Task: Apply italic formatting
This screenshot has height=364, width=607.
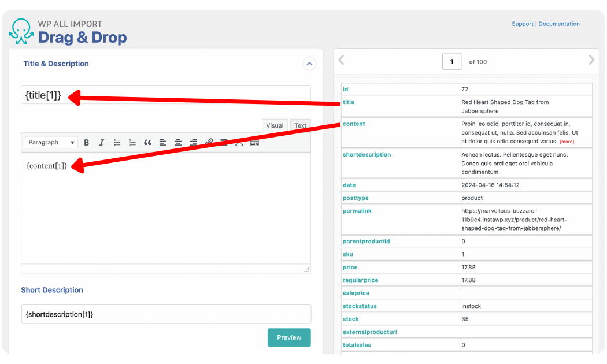Action: pos(101,142)
